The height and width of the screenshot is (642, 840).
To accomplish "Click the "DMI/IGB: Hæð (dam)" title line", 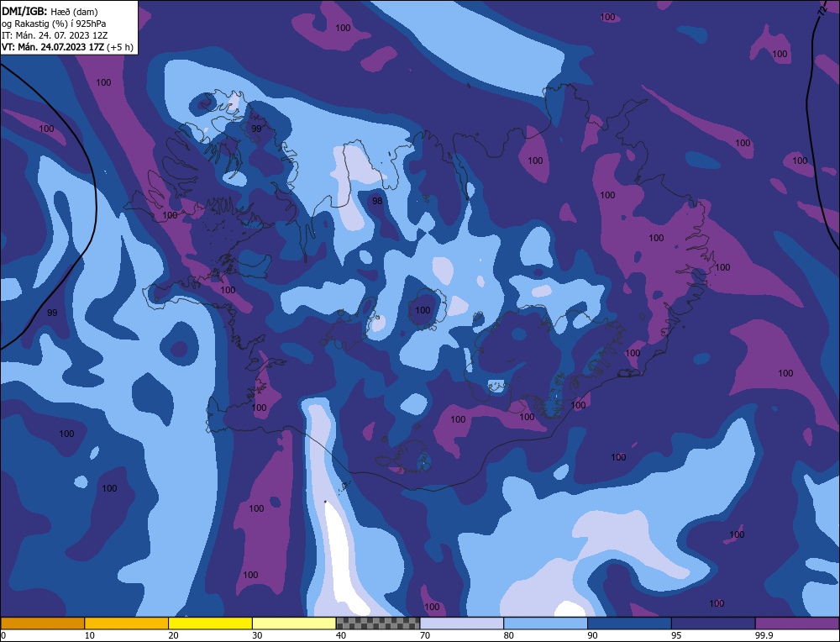I will [50, 11].
